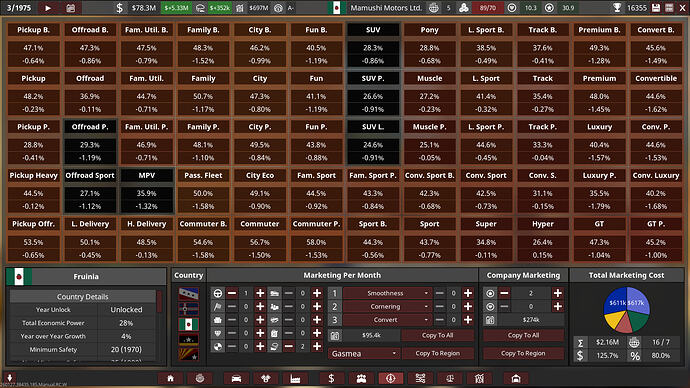Select the top flag in country list

pos(188,293)
